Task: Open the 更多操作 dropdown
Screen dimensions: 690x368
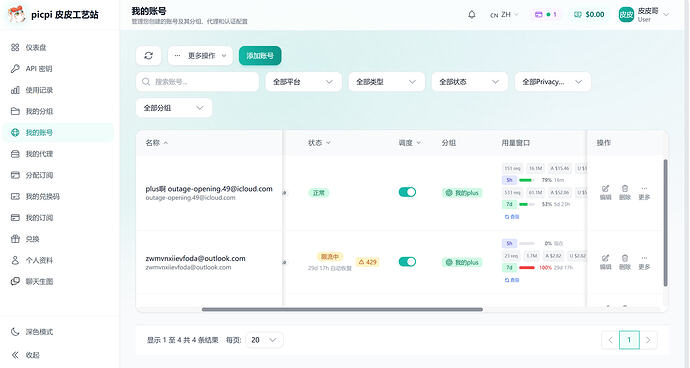Action: 200,56
